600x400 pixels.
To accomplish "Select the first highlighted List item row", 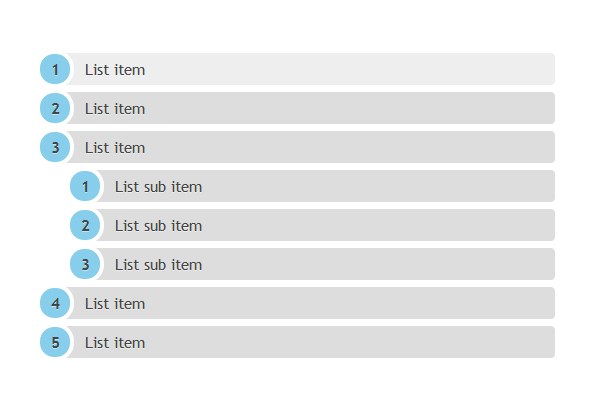I will click(310, 69).
